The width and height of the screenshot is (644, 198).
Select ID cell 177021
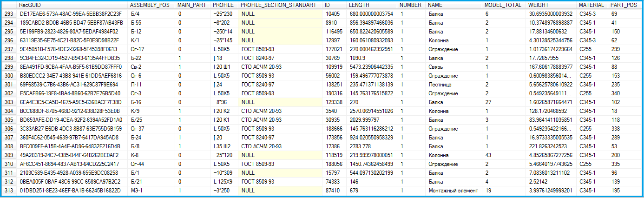pyautogui.click(x=335, y=49)
